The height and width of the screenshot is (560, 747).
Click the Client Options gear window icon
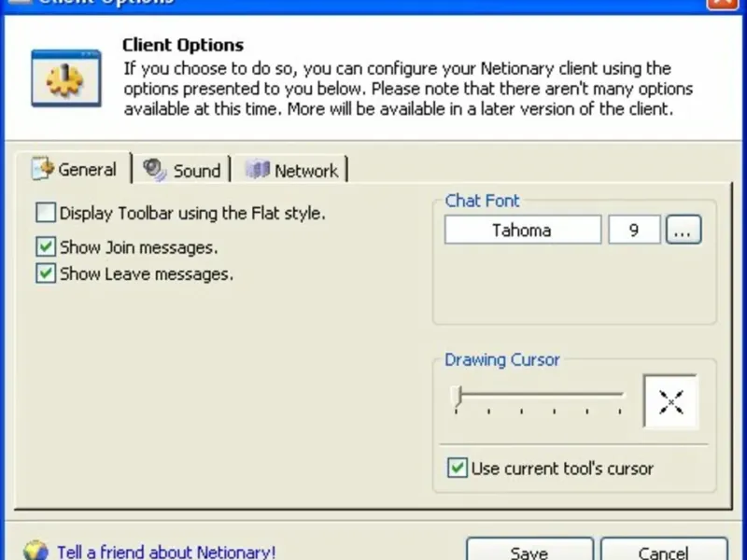click(x=66, y=78)
